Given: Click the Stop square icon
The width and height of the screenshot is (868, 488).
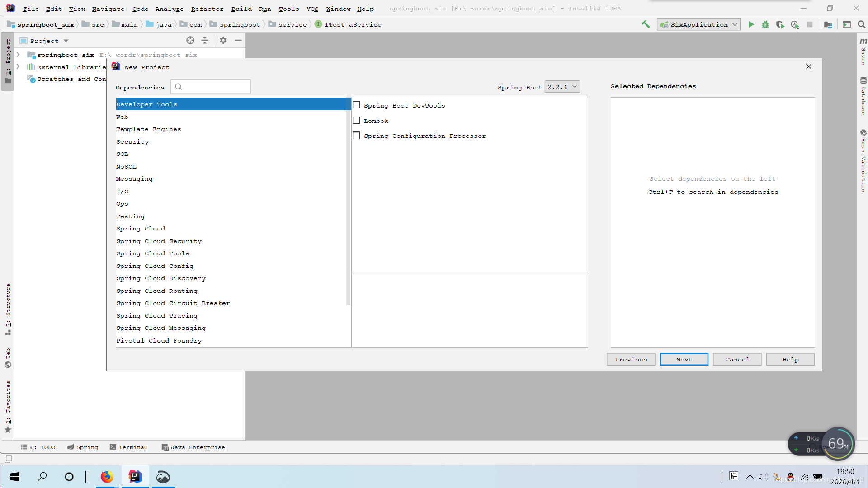Looking at the screenshot, I should tap(810, 24).
